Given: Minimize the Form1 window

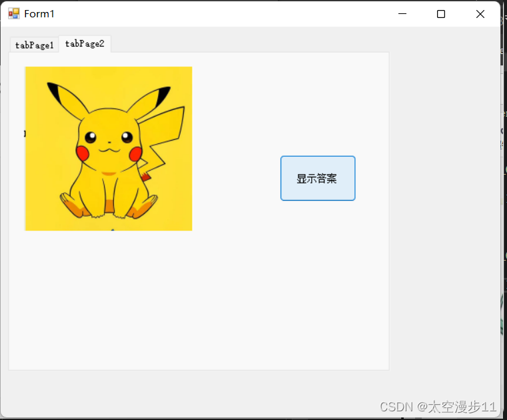Looking at the screenshot, I should (x=402, y=14).
